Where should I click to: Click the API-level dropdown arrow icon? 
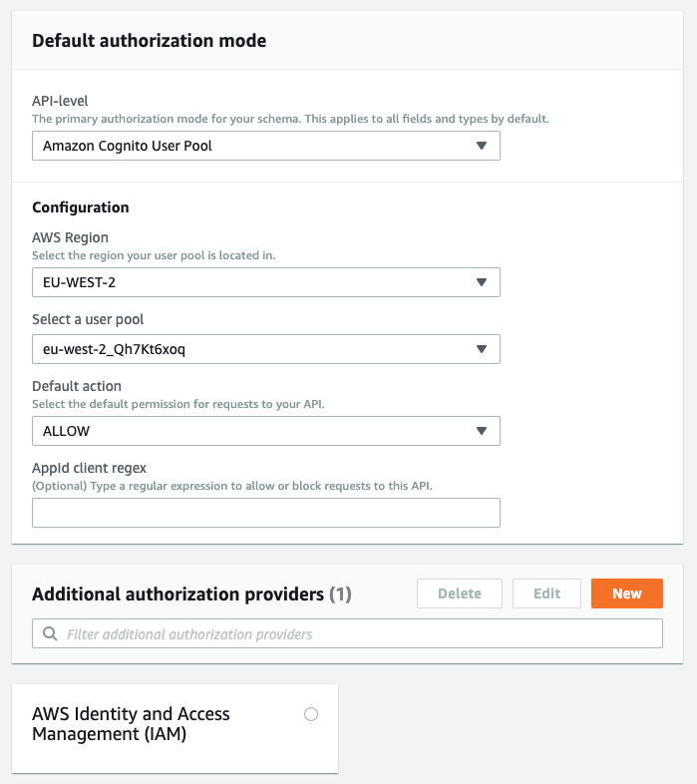pyautogui.click(x=482, y=146)
